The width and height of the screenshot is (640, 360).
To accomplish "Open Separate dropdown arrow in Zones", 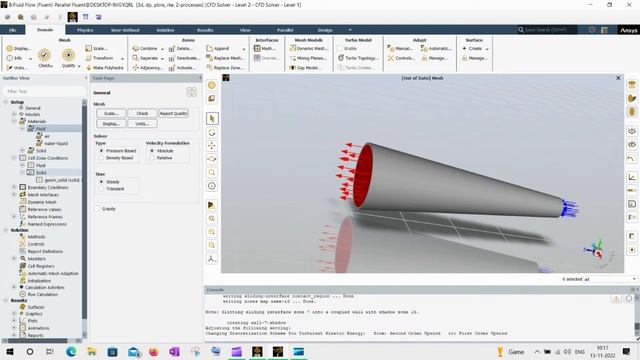I will pos(162,58).
